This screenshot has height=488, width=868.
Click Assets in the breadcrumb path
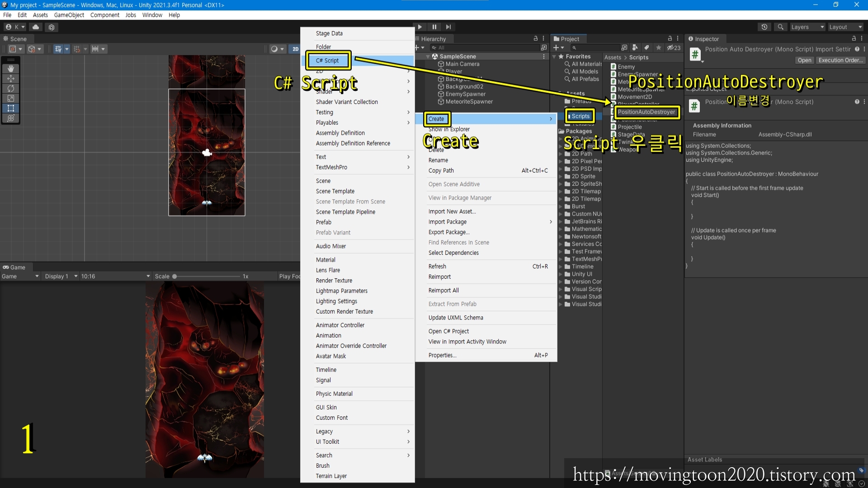pyautogui.click(x=613, y=57)
